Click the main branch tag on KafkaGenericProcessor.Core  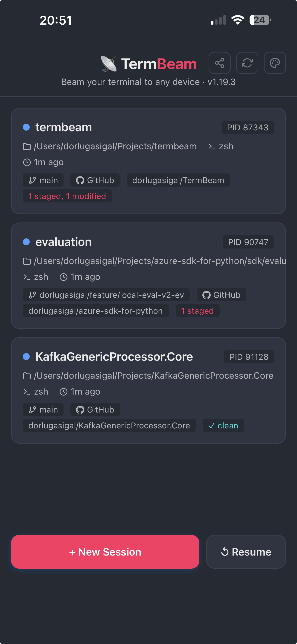pyautogui.click(x=43, y=410)
